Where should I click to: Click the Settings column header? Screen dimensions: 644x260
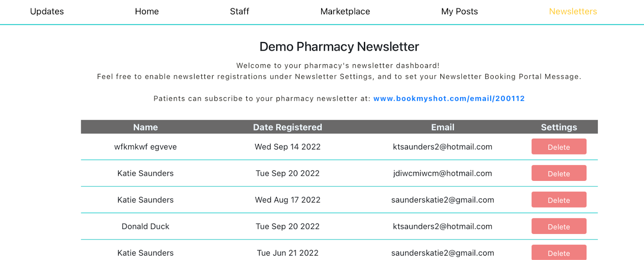click(559, 127)
